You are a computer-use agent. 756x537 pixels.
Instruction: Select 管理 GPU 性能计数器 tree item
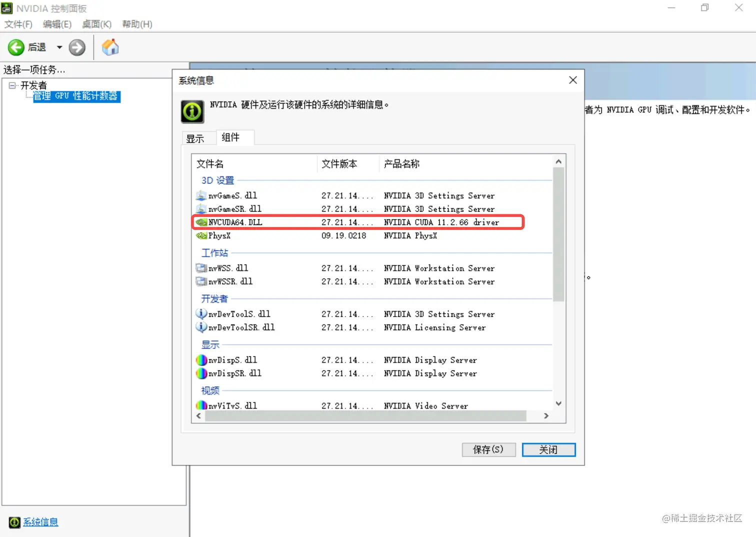click(x=76, y=96)
